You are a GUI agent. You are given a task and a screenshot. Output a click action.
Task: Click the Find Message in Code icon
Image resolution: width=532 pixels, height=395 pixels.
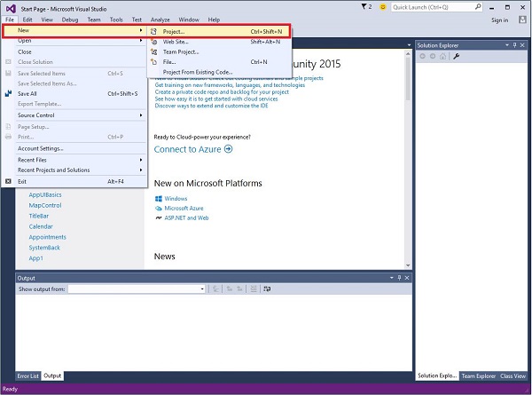click(215, 289)
